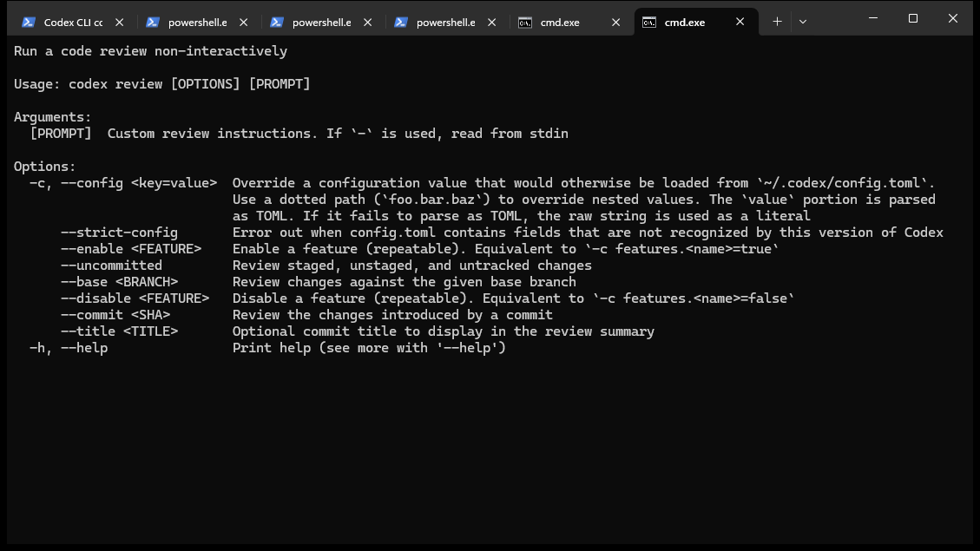Click 'Review the changes introduced by a commit'
Viewport: 980px width, 551px height.
[x=392, y=315]
